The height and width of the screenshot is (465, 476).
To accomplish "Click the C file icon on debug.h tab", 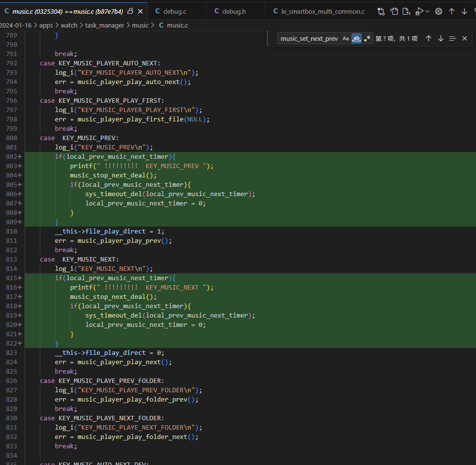I will [216, 11].
